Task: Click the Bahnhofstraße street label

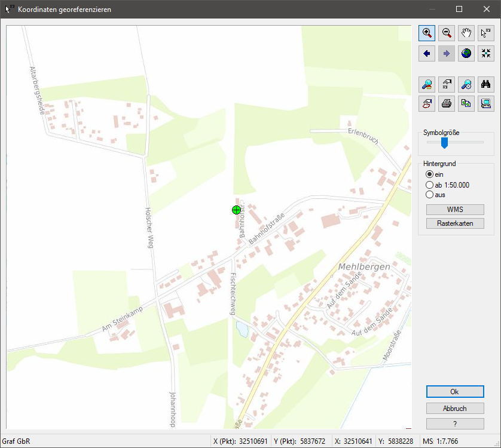Action: (x=267, y=229)
